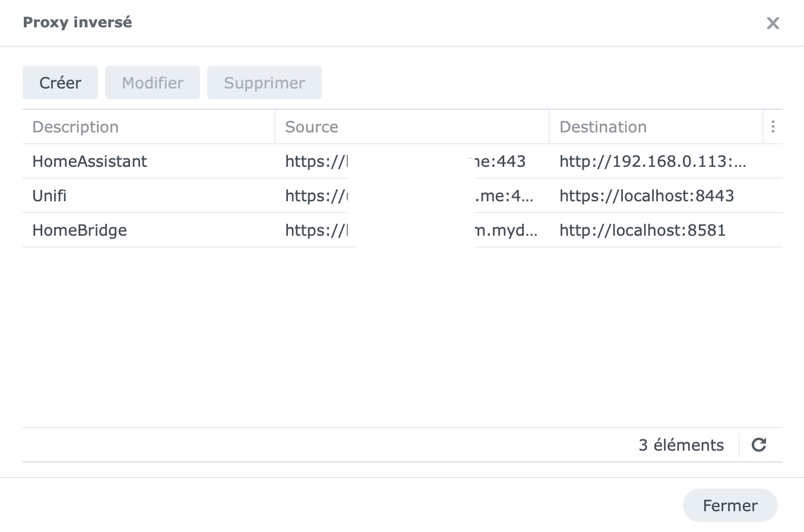Click the disabled Supprimer button
The image size is (804, 532).
[264, 83]
